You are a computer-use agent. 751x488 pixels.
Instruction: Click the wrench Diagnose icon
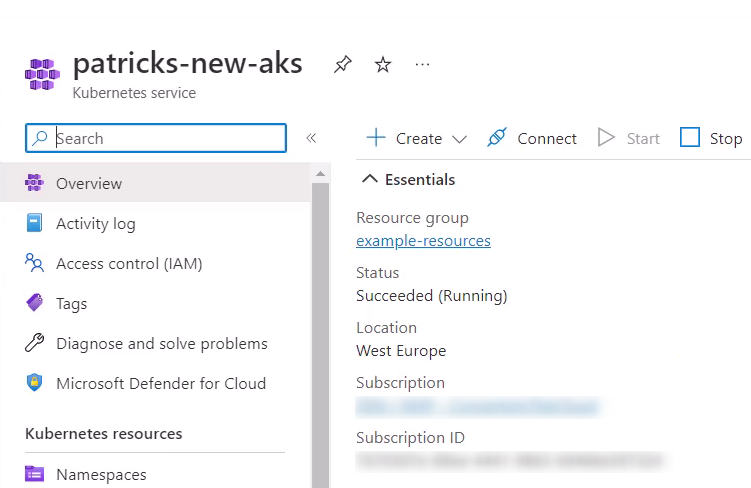pyautogui.click(x=34, y=343)
